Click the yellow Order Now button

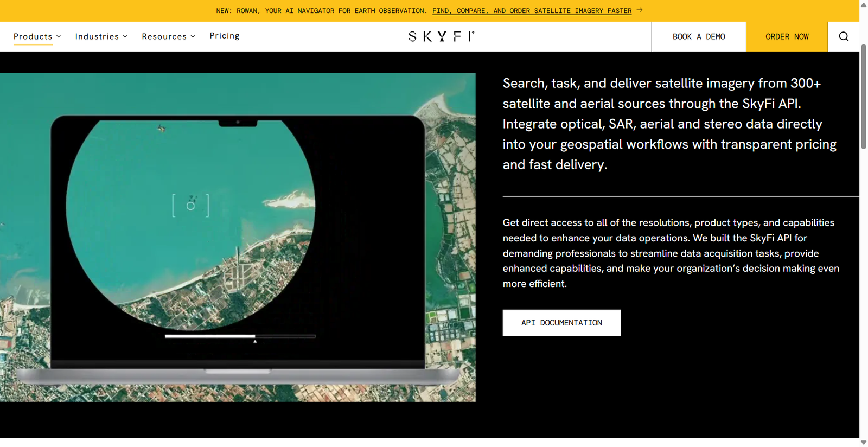(x=787, y=36)
